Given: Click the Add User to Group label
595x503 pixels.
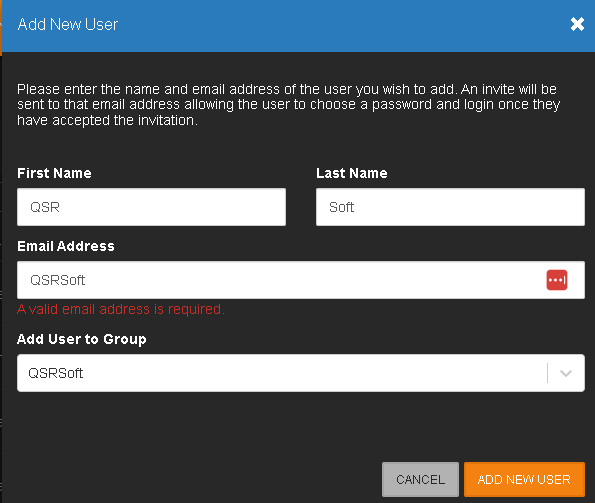Looking at the screenshot, I should (82, 339).
